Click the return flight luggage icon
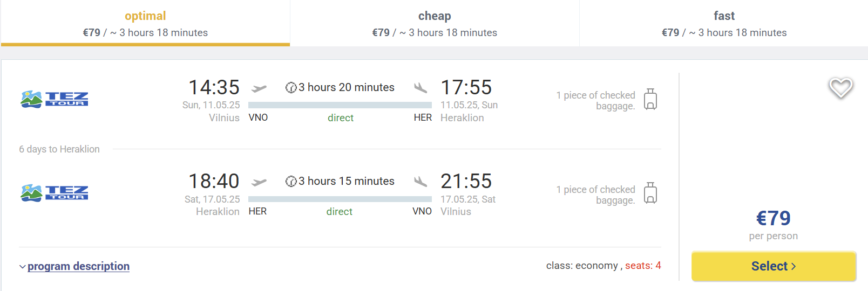The image size is (868, 291). (650, 193)
